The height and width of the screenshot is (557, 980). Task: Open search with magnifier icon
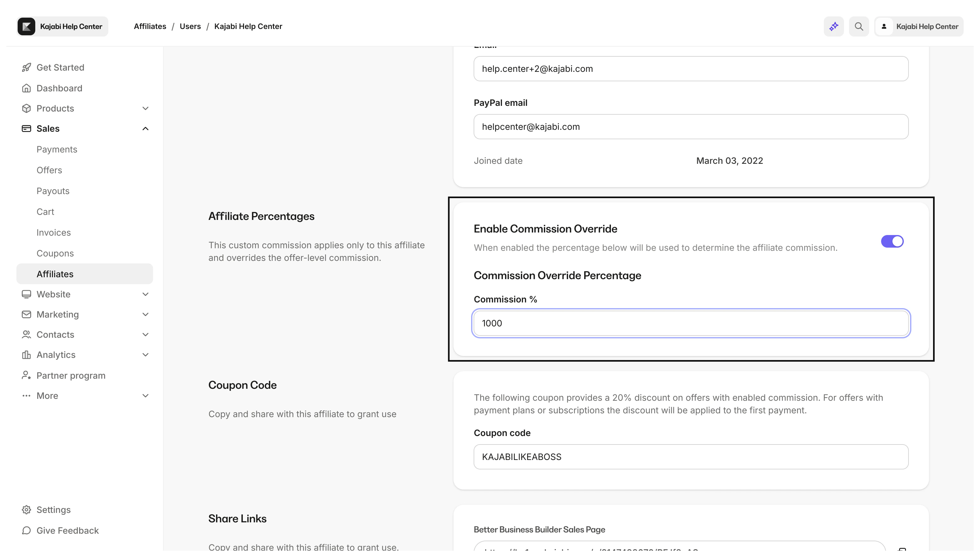(x=859, y=26)
